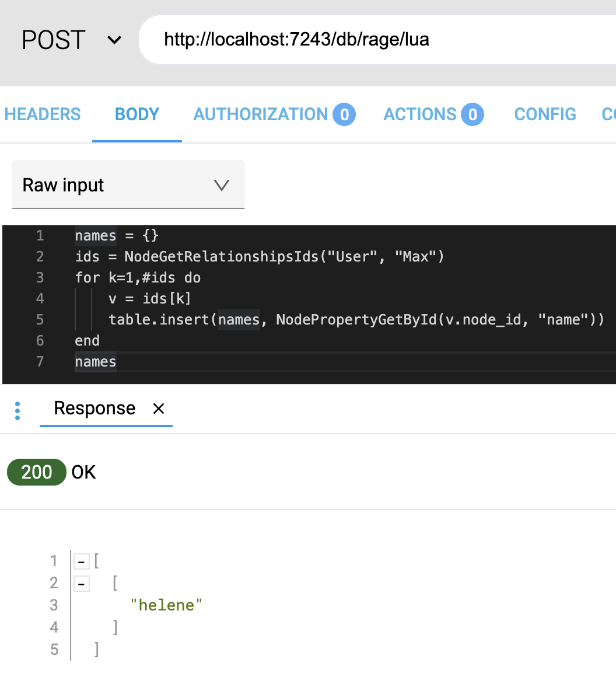
Task: Place cursor on editor line 7 "names"
Action: pos(96,362)
